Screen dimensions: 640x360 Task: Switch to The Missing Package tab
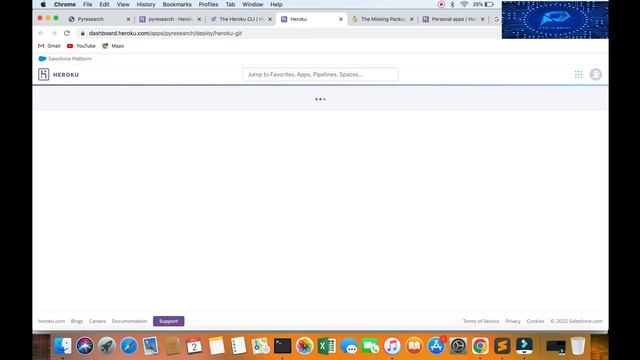click(x=382, y=19)
